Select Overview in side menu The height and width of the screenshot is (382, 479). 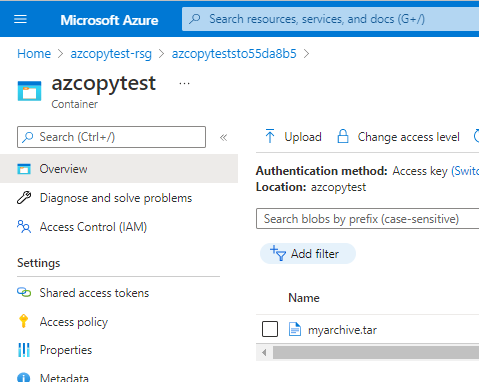119,169
